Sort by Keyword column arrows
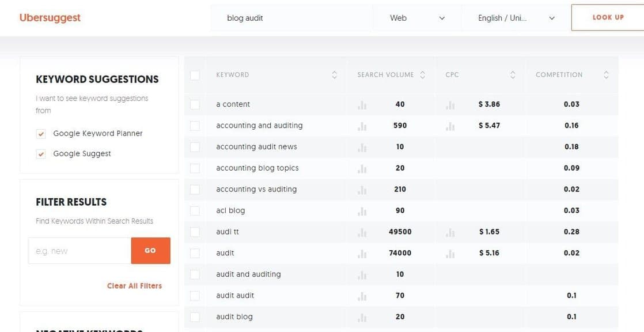 point(334,75)
